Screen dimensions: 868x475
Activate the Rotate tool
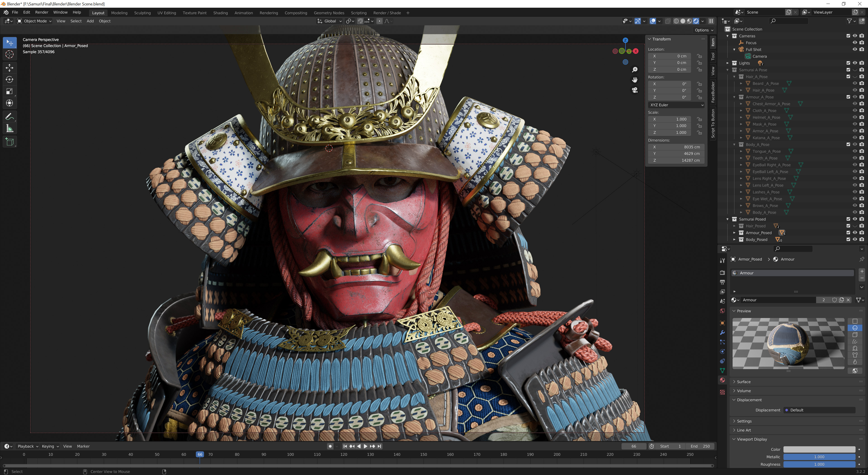(10, 80)
